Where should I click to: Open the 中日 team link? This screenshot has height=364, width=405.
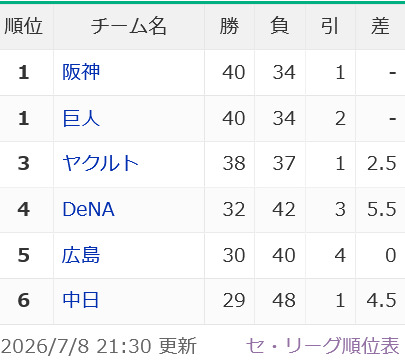[x=81, y=300]
